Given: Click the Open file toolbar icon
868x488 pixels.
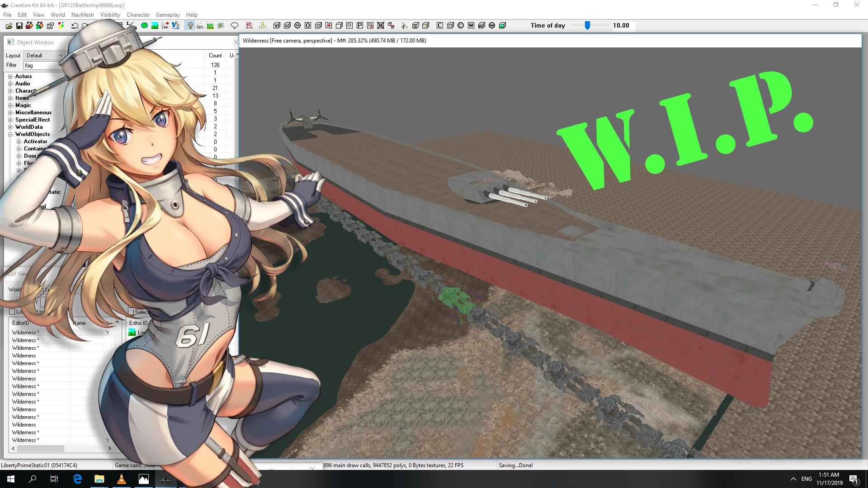Looking at the screenshot, I should pos(9,26).
